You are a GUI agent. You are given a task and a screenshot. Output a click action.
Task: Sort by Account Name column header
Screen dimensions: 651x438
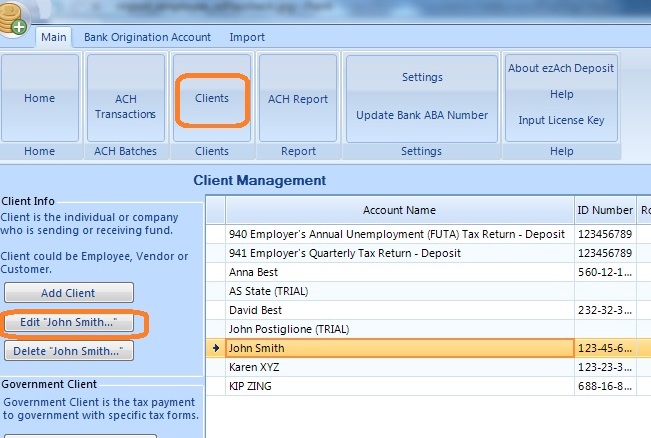(399, 210)
